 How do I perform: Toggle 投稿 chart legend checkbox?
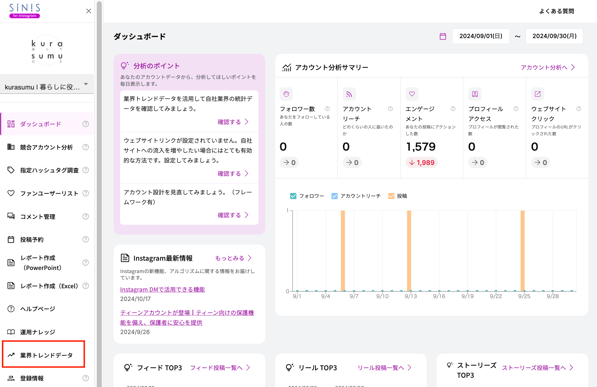[391, 196]
